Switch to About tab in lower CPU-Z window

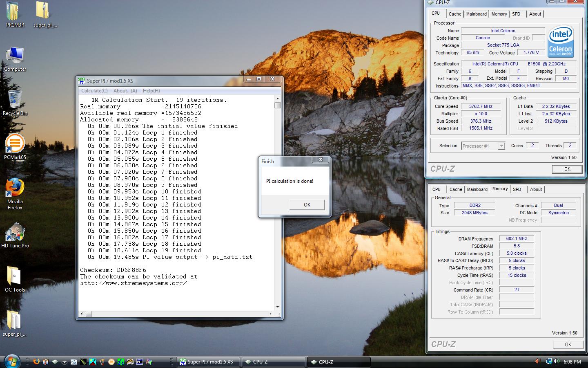click(536, 189)
